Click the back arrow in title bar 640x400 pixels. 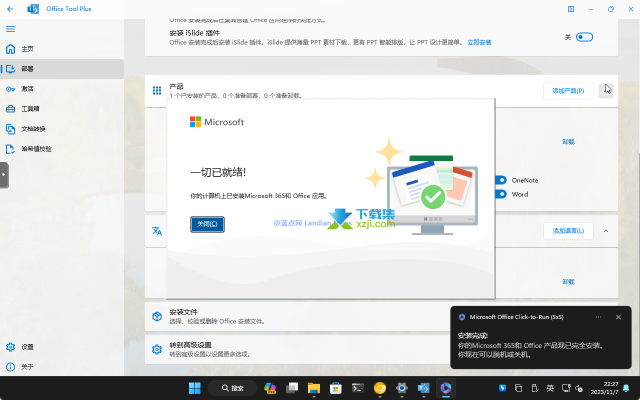11,9
